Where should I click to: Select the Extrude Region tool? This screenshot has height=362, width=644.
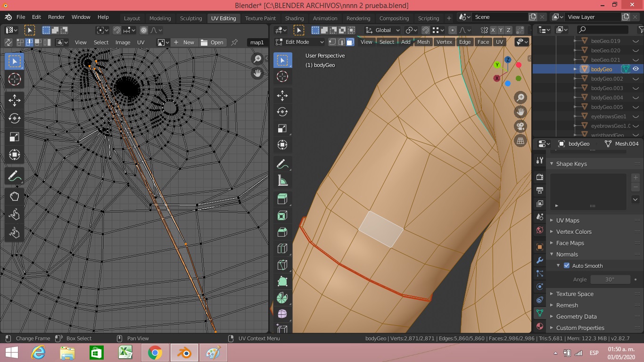click(x=282, y=199)
